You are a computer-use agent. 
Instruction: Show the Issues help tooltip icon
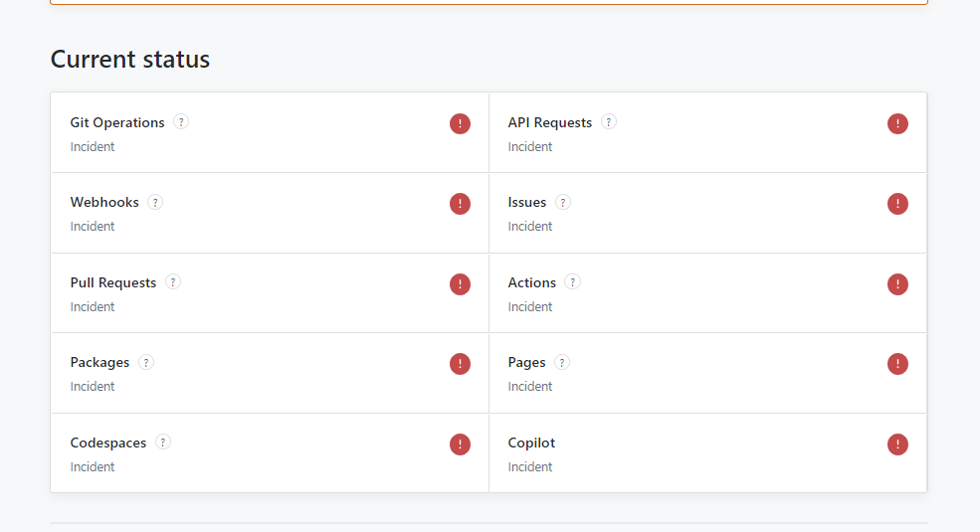(x=563, y=202)
